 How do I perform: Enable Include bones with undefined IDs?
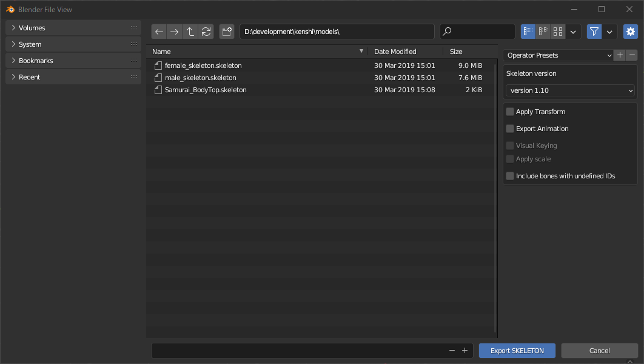point(510,176)
